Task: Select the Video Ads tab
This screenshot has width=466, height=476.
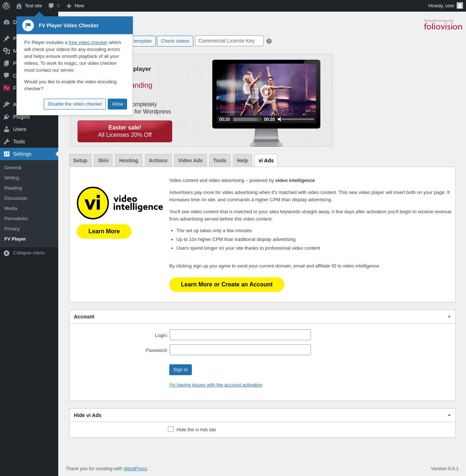Action: pyautogui.click(x=190, y=160)
